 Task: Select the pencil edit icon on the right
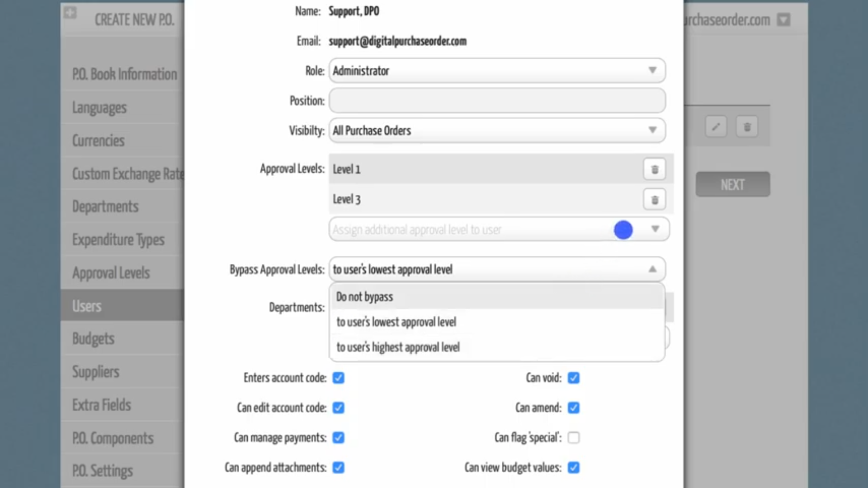(716, 127)
